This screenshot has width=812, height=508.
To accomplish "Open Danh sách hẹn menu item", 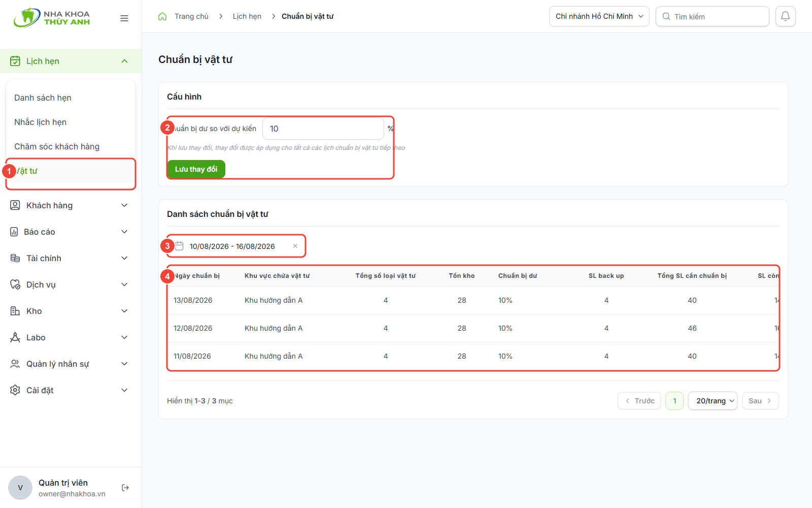I will pyautogui.click(x=71, y=98).
